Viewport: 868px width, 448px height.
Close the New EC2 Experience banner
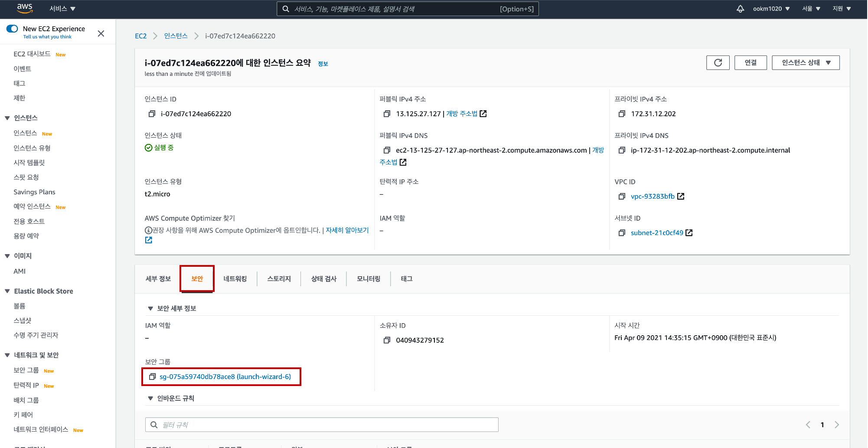(101, 33)
